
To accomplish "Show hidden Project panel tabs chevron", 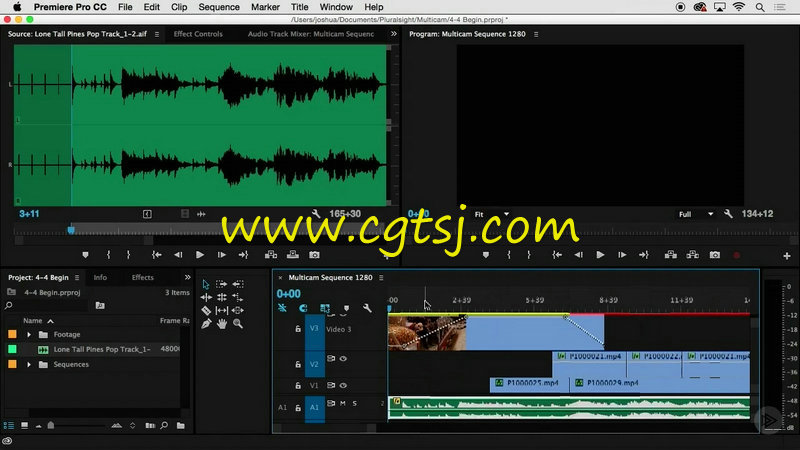I will (x=188, y=277).
